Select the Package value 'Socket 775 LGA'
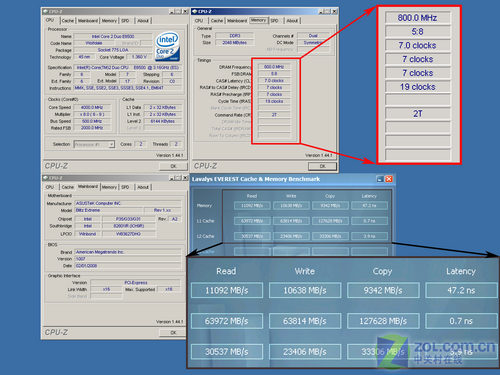This screenshot has height=375, width=500. point(113,50)
